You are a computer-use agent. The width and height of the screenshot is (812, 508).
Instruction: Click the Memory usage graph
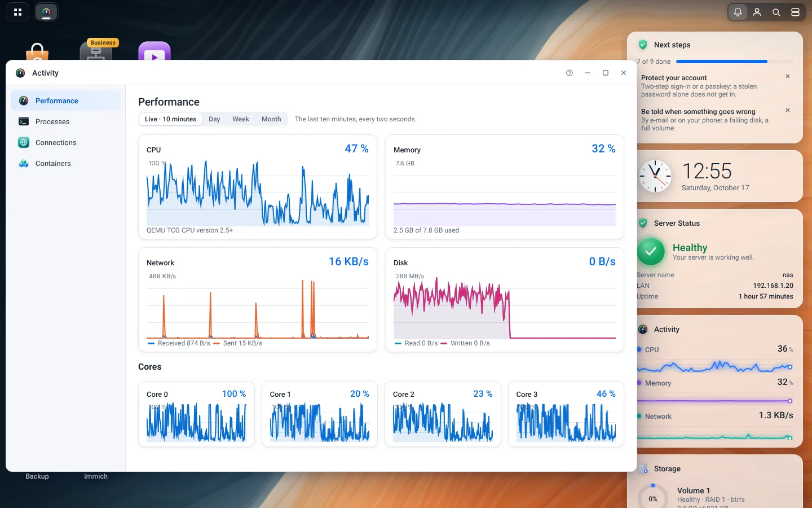[505, 194]
